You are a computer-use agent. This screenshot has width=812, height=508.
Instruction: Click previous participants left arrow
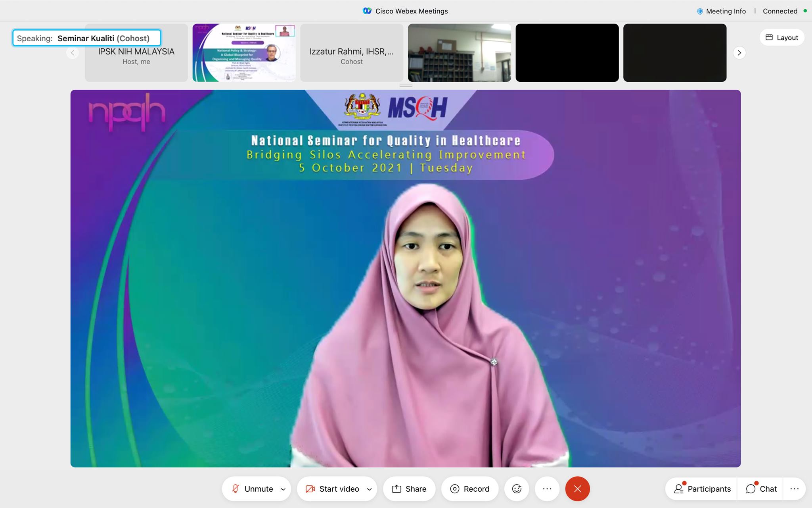[x=72, y=52]
